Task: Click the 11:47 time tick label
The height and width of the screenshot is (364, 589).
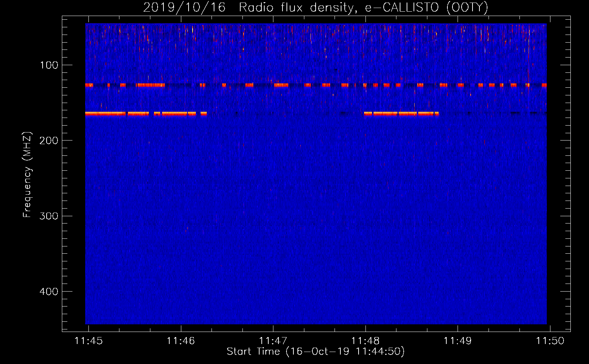Action: (x=273, y=341)
